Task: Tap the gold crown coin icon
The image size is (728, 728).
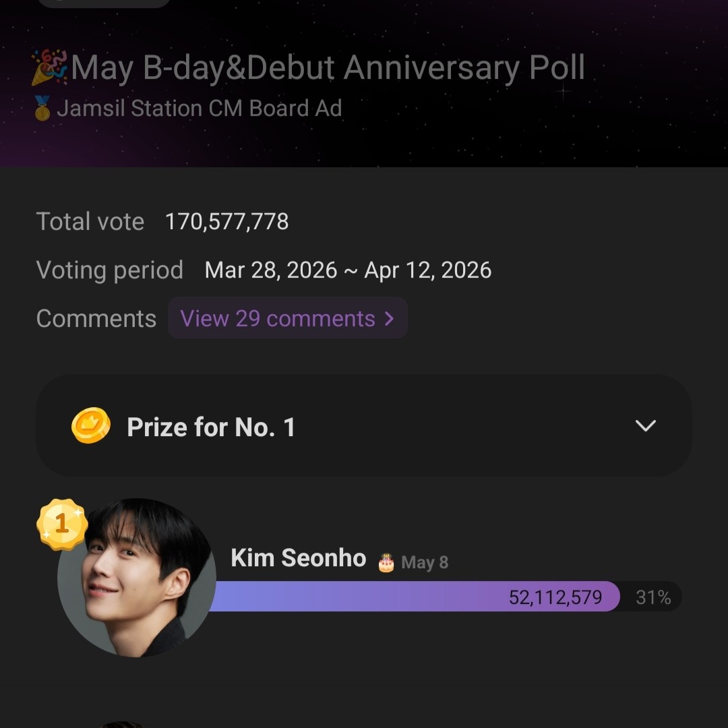Action: click(91, 426)
